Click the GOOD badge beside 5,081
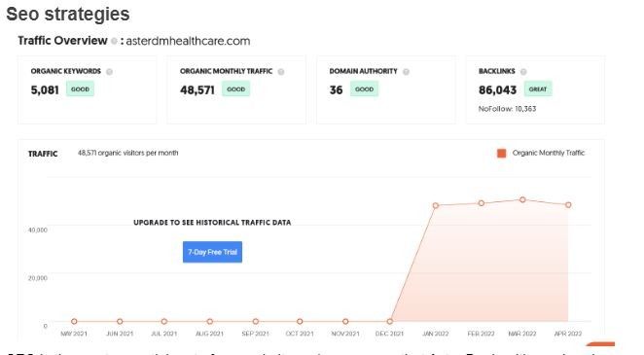The height and width of the screenshot is (355, 644). [80, 89]
